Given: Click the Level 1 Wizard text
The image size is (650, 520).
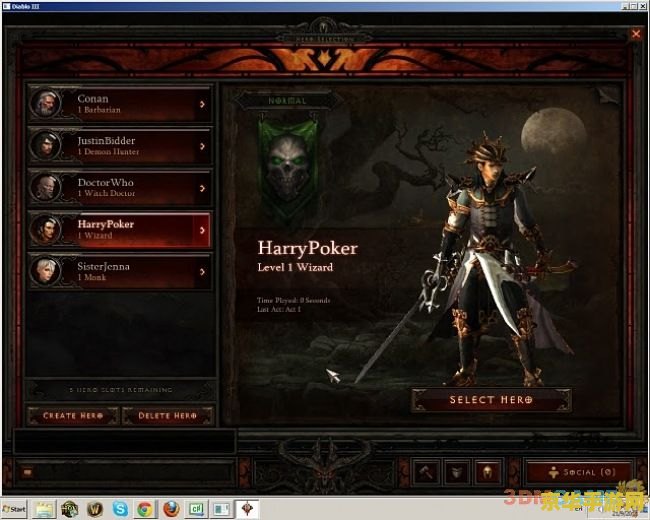Looking at the screenshot, I should [x=295, y=267].
